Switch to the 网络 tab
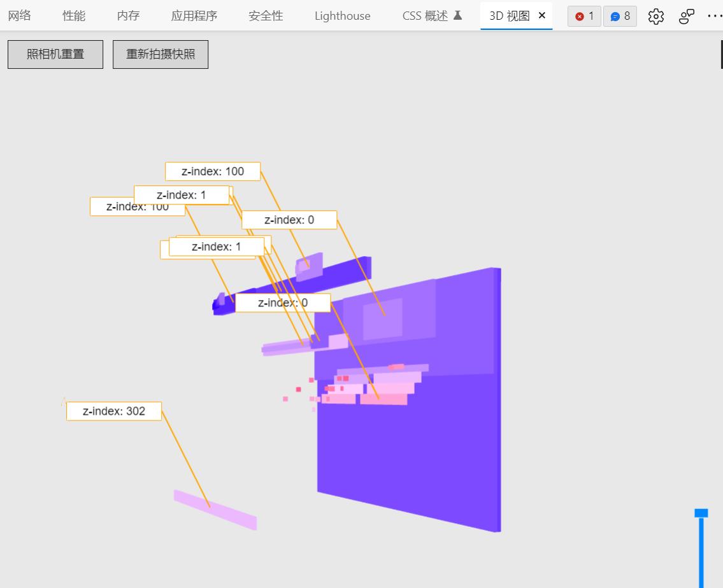723x588 pixels. tap(19, 16)
